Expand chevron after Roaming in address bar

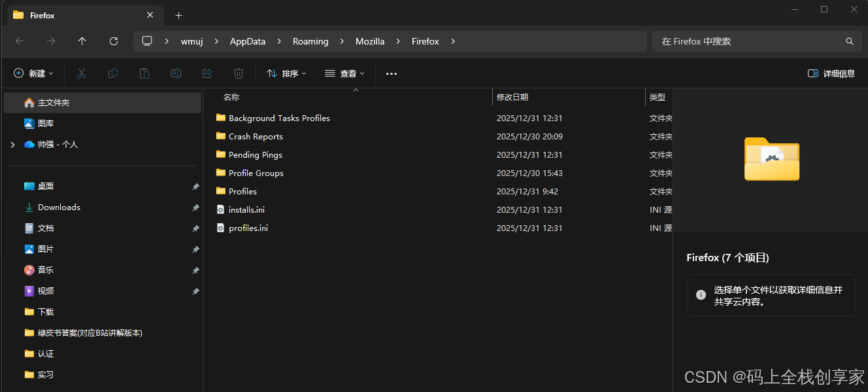coord(342,41)
